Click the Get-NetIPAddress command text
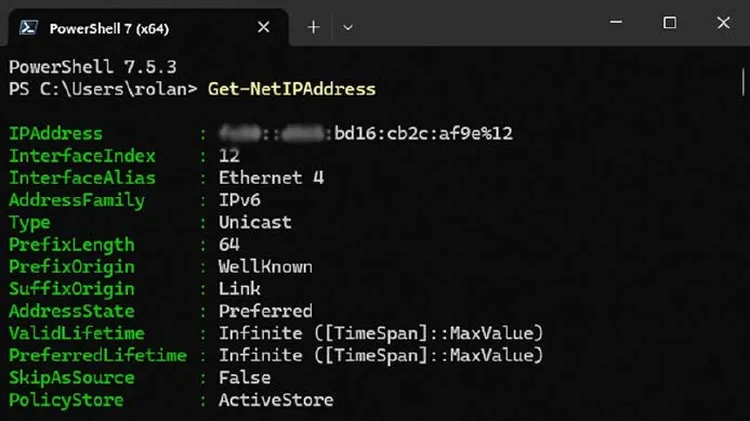Image resolution: width=750 pixels, height=421 pixels. pos(291,89)
